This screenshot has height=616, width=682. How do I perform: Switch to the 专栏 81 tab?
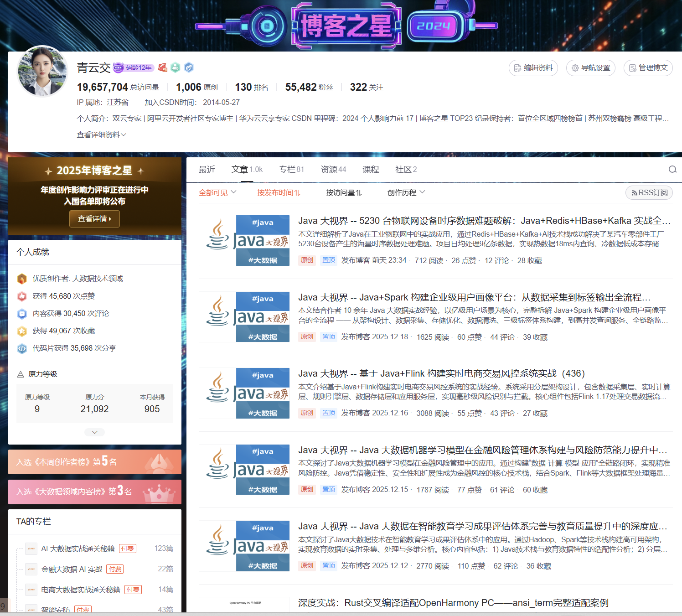tap(291, 170)
